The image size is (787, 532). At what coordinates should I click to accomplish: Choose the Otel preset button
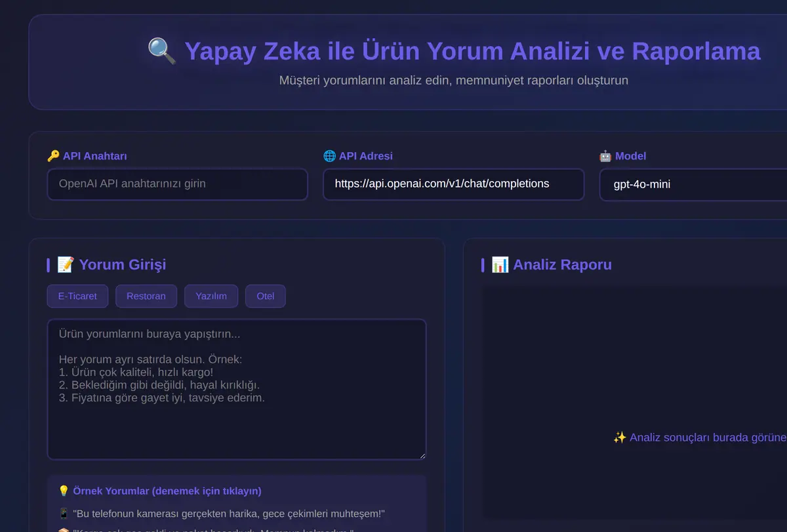click(266, 296)
